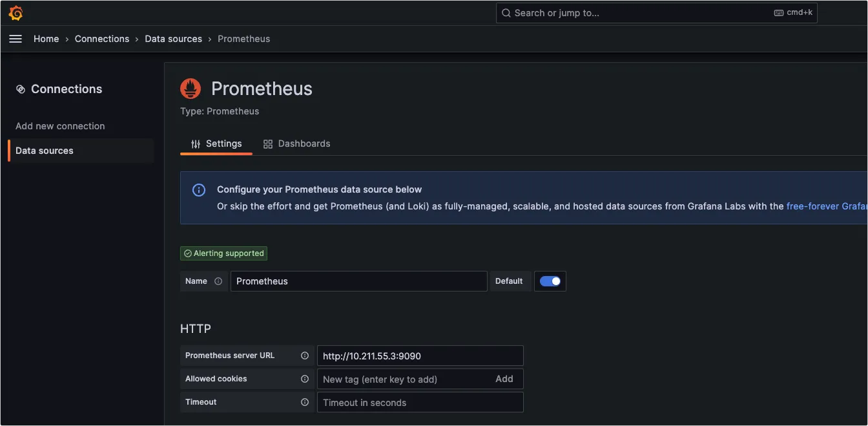Navigate to the Connections breadcrumb
Image resolution: width=868 pixels, height=426 pixels.
(x=102, y=39)
